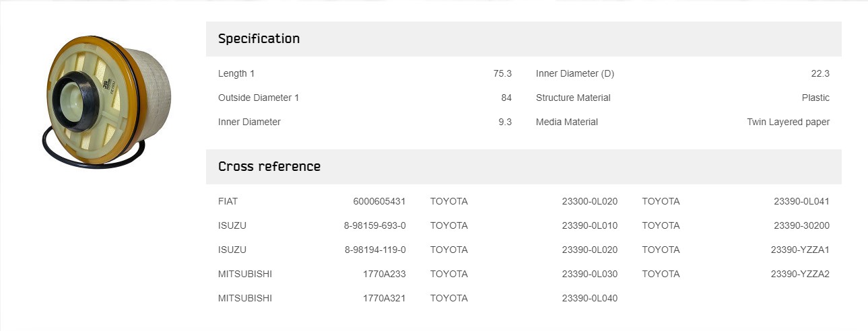Select TOYOTA part number 23390-0L030
Viewport: 868px width, 331px height.
pos(590,274)
